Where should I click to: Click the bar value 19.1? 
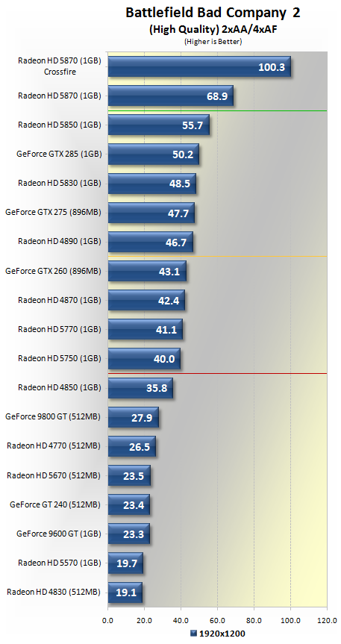coord(125,593)
